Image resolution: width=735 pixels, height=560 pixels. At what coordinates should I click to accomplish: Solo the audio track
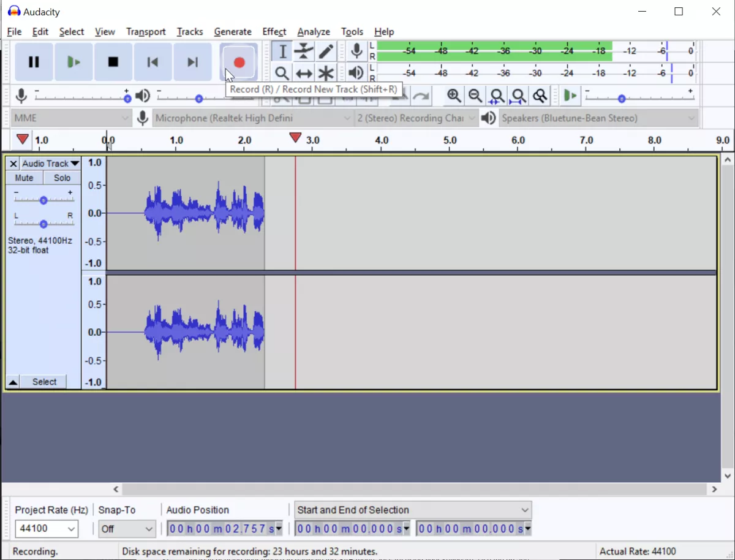coord(62,178)
